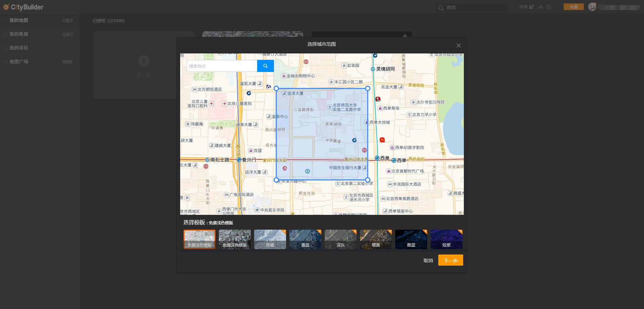Click 西单4D数字影院 cinema marker
This screenshot has height=309, width=644.
click(392, 148)
